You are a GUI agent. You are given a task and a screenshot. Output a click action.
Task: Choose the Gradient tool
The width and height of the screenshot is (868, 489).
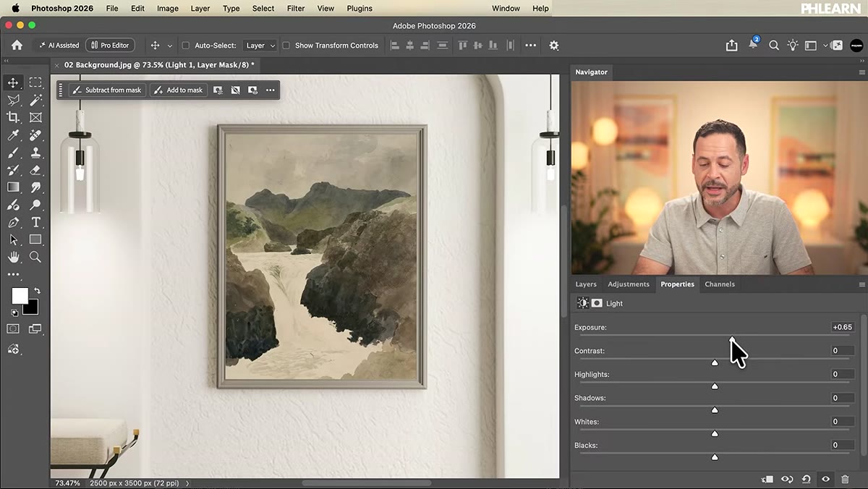13,187
